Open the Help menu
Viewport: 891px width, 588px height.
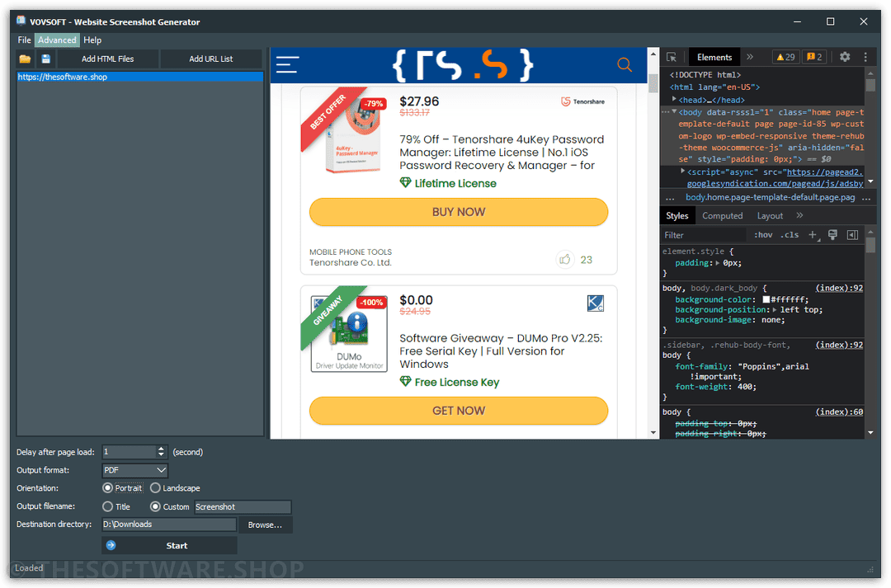point(92,40)
